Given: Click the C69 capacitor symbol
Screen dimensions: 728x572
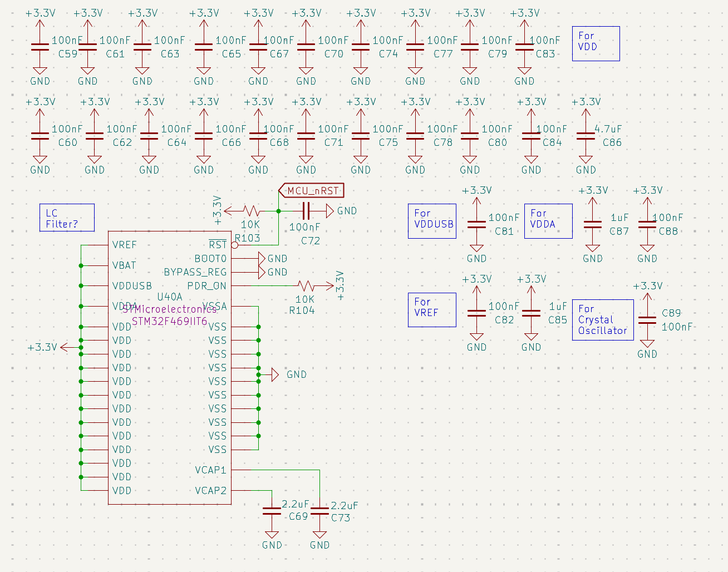Looking at the screenshot, I should coord(272,511).
